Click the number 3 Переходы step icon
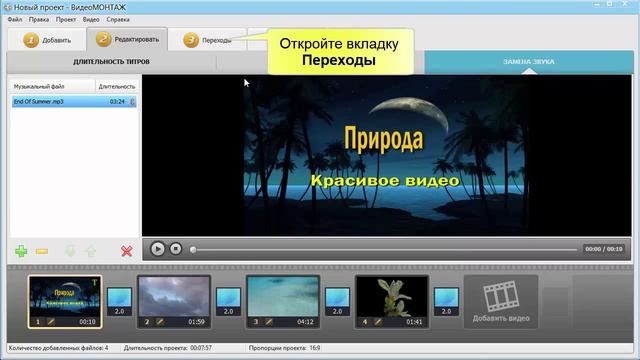This screenshot has width=640, height=360. pos(191,40)
